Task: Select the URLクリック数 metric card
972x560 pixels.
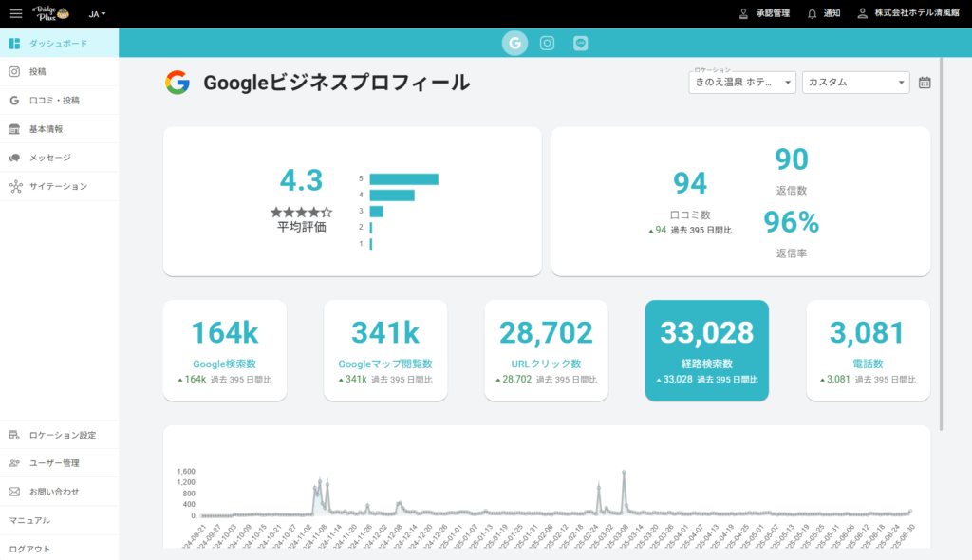Action: 546,349
